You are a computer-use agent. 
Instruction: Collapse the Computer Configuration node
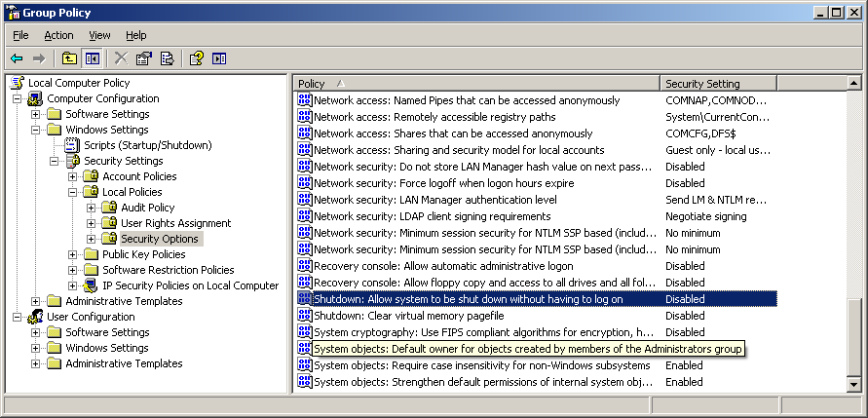[x=18, y=98]
